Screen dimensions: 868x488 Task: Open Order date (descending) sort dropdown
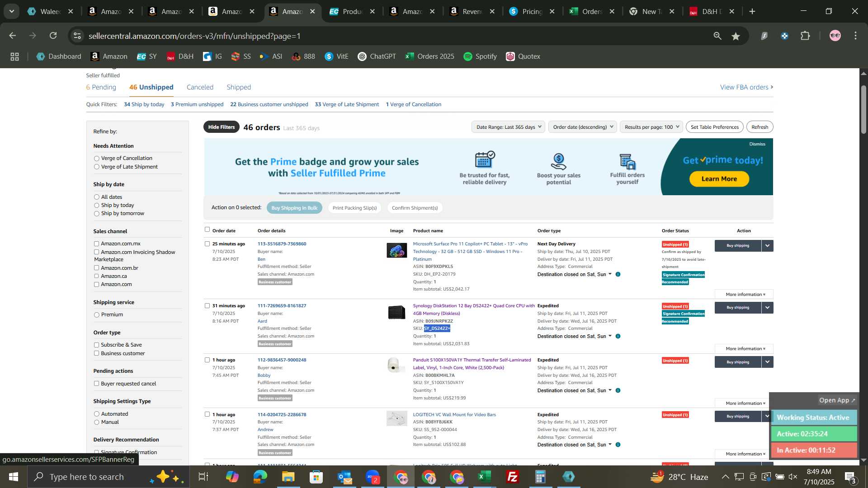tap(582, 127)
